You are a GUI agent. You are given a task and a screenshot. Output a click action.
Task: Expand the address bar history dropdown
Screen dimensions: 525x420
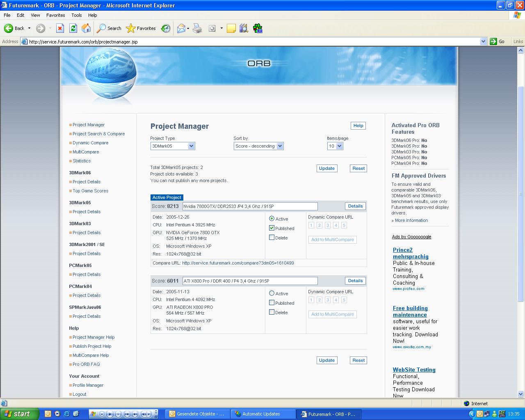483,41
